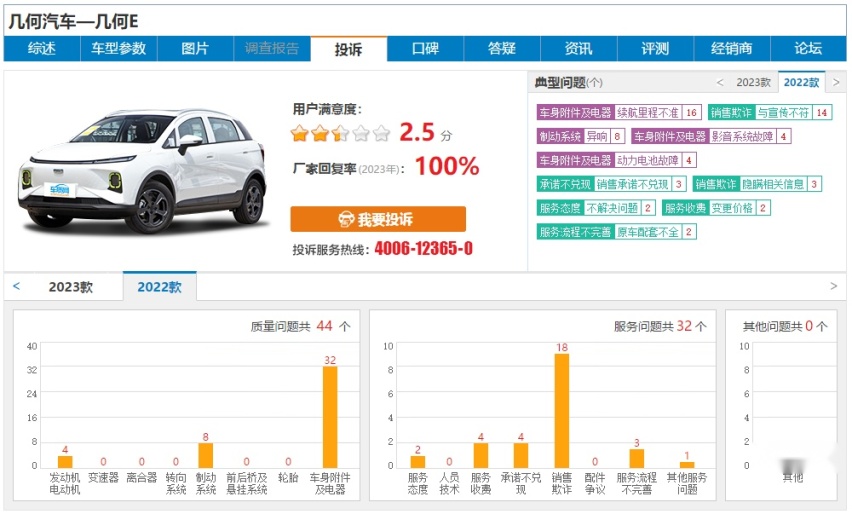This screenshot has width=852, height=514.
Task: Open the 经销商 tab
Action: [731, 49]
